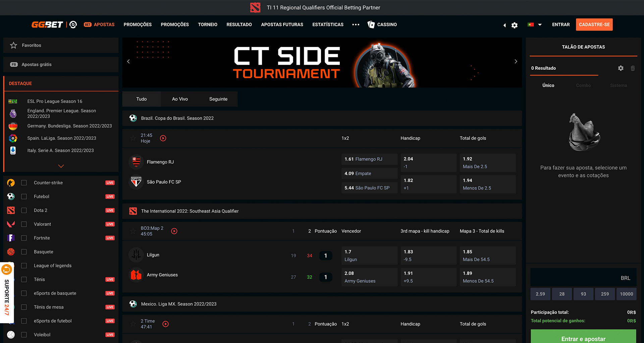
Task: Click the LaLiga logo icon
Action: pos(13,138)
